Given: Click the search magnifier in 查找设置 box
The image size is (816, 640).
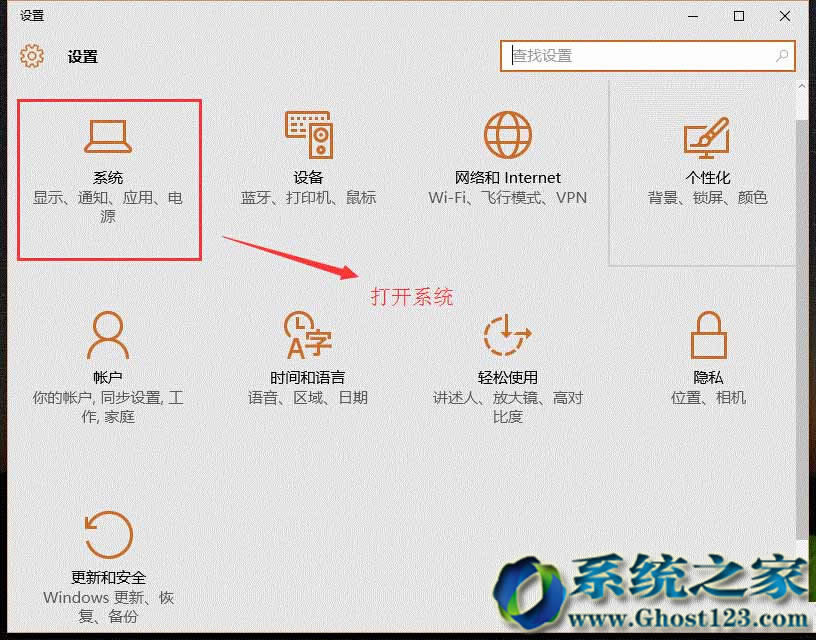Looking at the screenshot, I should click(x=781, y=57).
